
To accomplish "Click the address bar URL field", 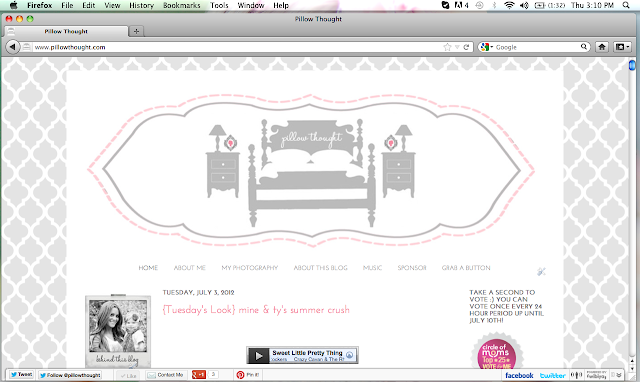I will tap(237, 47).
